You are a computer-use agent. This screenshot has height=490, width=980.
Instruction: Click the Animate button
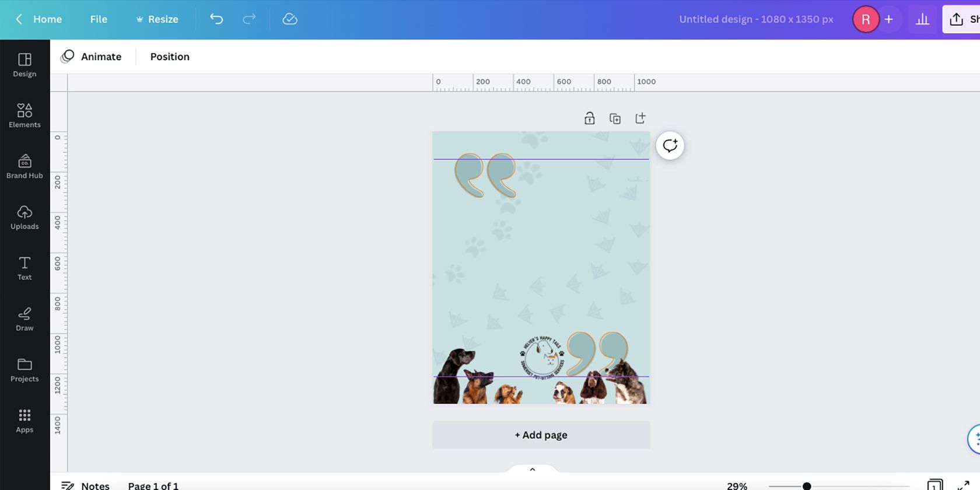coord(92,57)
